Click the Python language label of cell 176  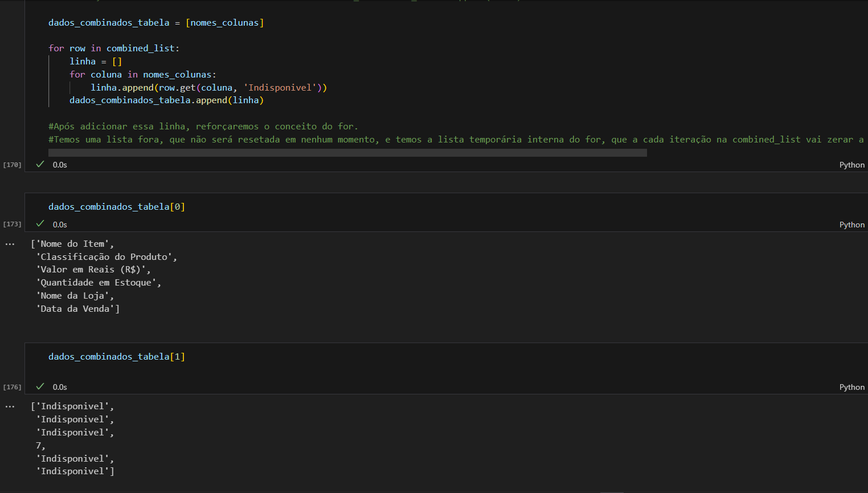(x=851, y=387)
